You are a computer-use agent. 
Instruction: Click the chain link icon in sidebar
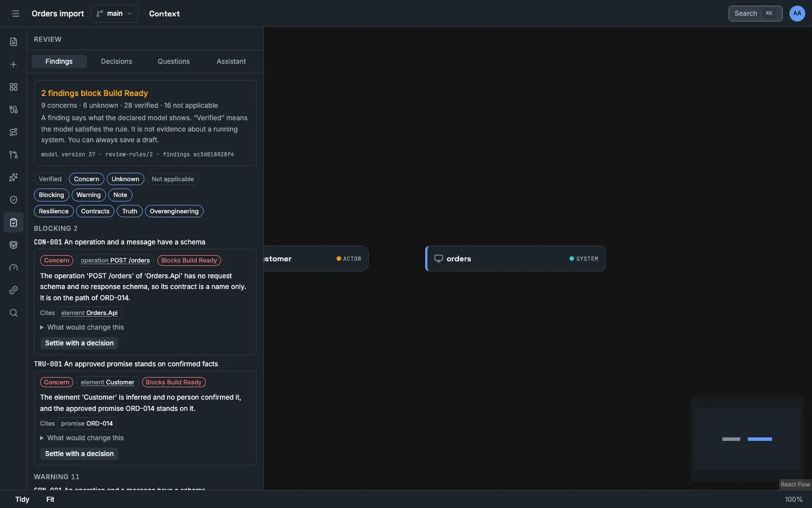coord(14,290)
